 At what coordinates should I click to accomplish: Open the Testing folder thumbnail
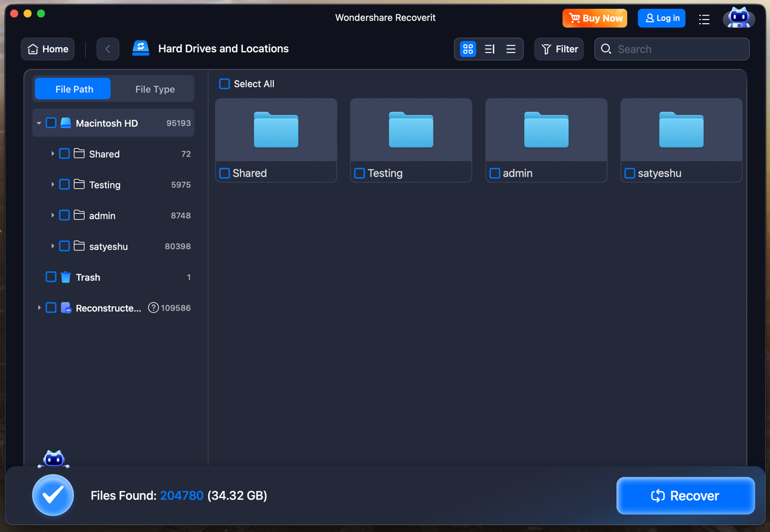tap(411, 130)
